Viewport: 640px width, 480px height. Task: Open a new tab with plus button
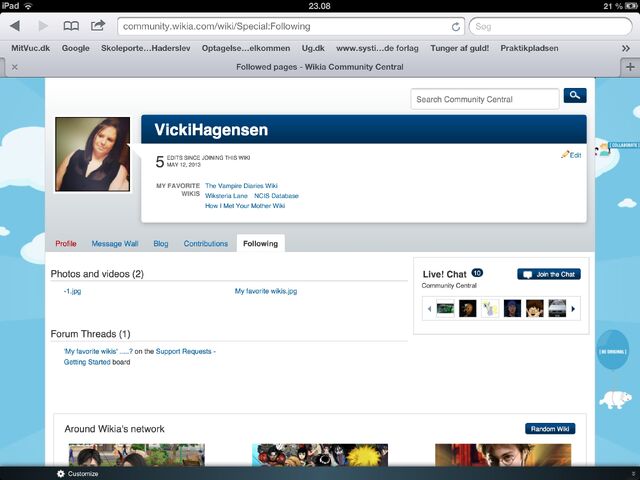coord(630,67)
